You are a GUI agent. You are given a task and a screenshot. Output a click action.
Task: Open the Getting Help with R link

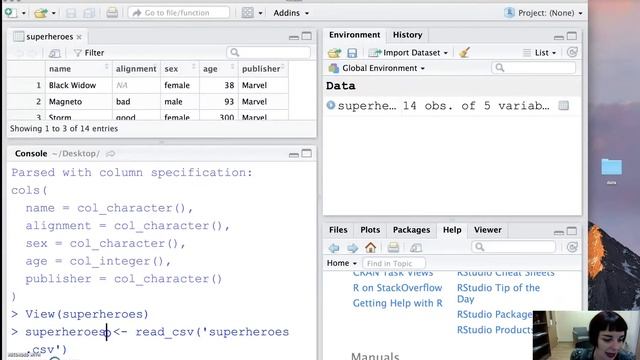pos(398,303)
